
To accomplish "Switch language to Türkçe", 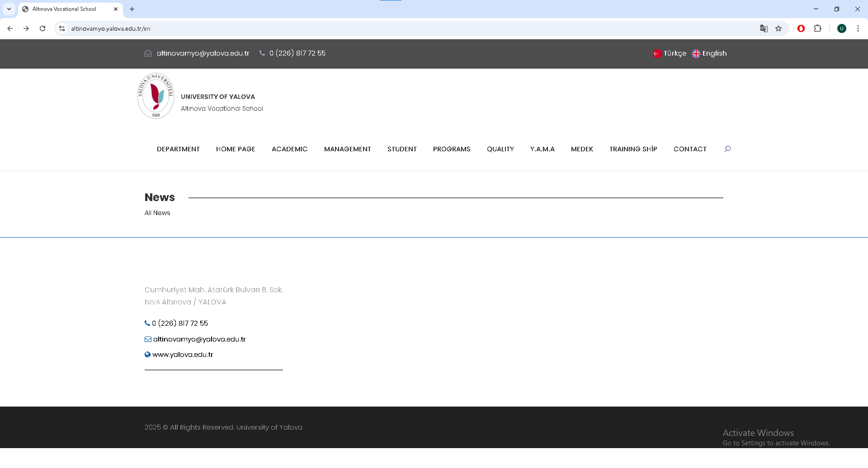I will (x=675, y=53).
